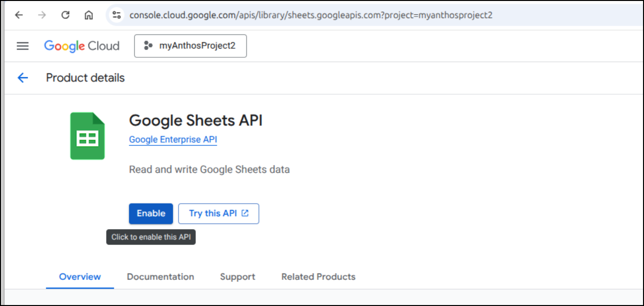
Task: Reload the current page
Action: click(66, 15)
